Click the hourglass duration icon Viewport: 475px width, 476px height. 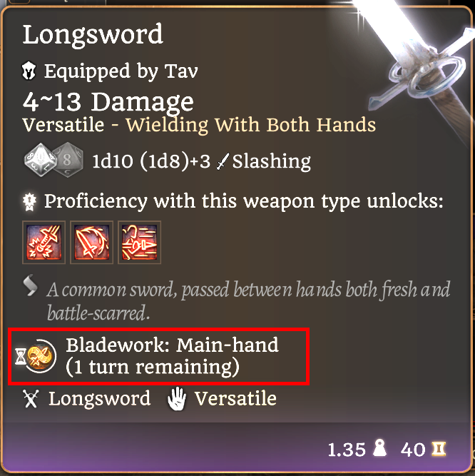(x=21, y=357)
